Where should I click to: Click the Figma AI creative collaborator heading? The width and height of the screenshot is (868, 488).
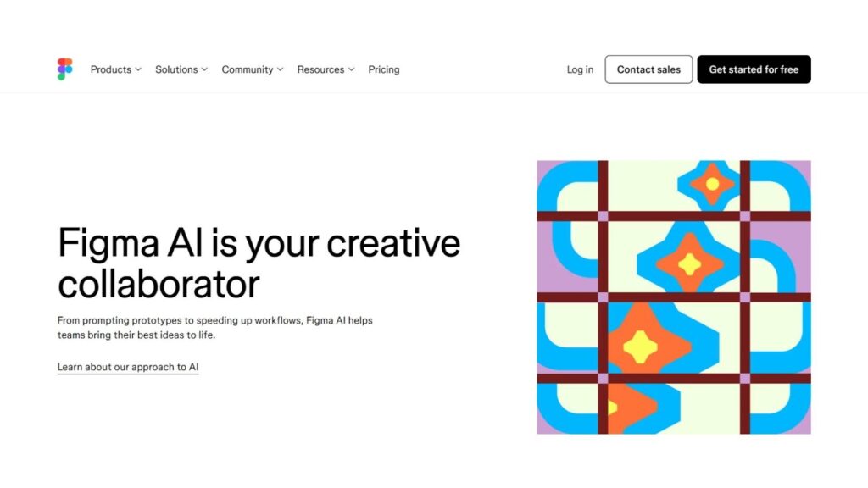pos(259,263)
